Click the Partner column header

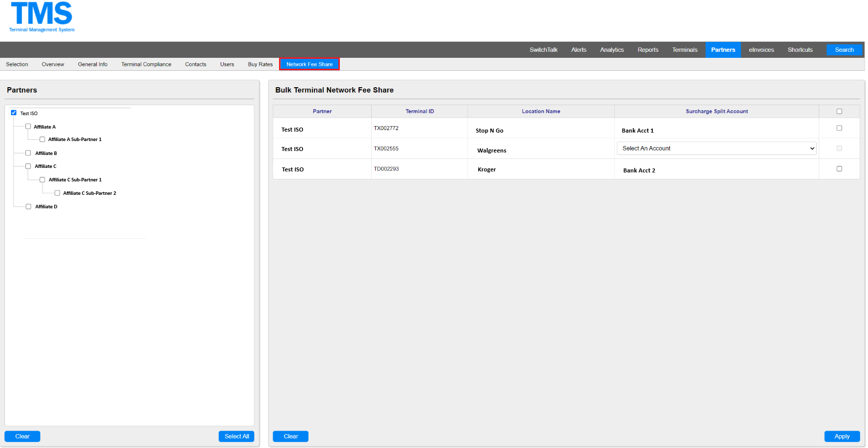322,112
